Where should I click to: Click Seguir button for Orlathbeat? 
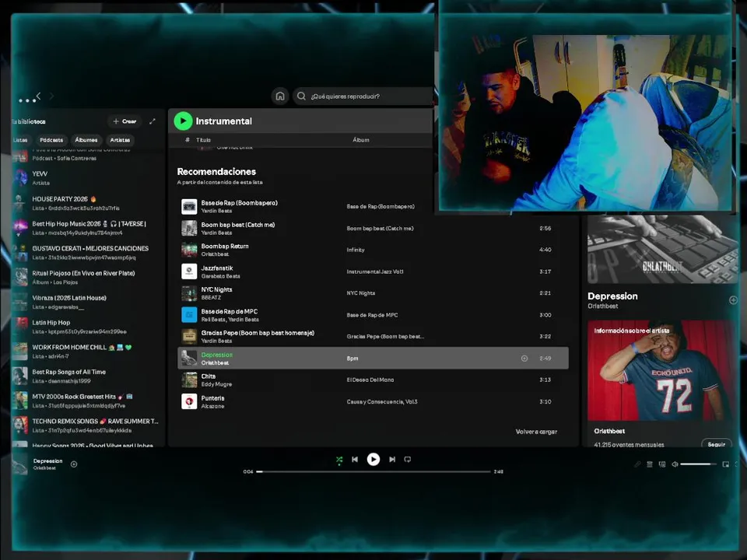[x=716, y=444]
